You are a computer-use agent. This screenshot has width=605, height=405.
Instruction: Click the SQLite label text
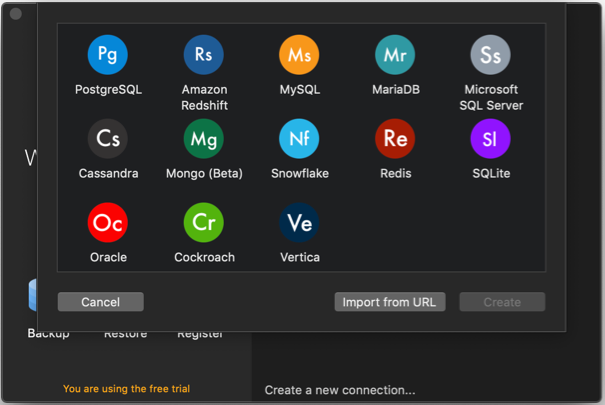[x=491, y=174]
